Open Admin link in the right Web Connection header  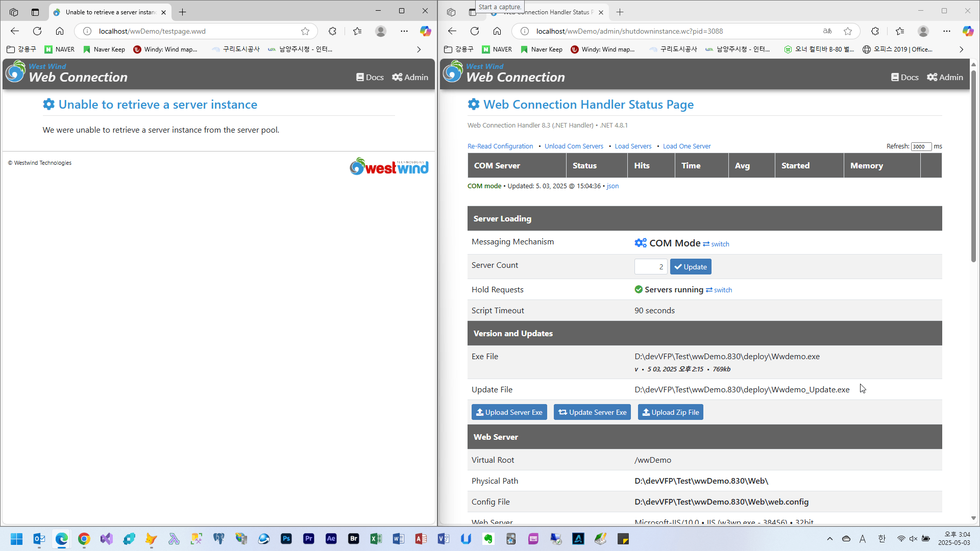(x=945, y=77)
